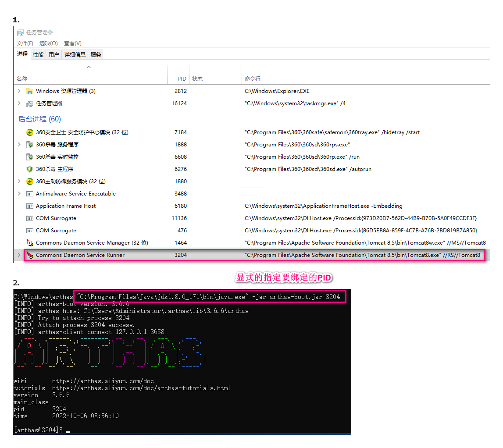Expand the Commons Daemon Service Runner row
Viewport: 503px width, 448px height.
pos(19,255)
